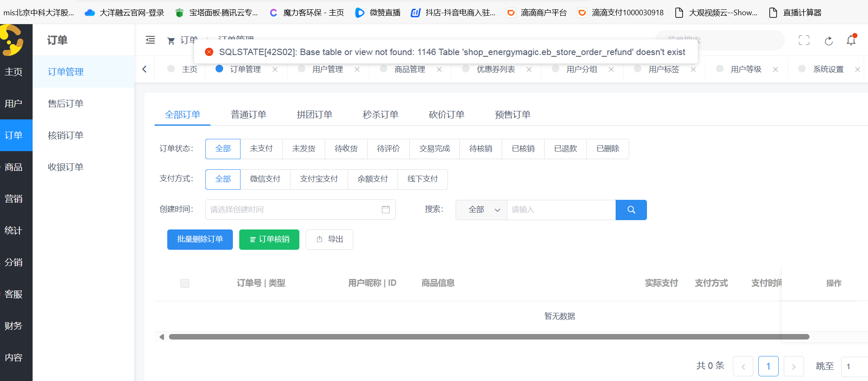Choose 微信支付 payment method
Viewport: 868px width, 381px height.
click(x=265, y=179)
